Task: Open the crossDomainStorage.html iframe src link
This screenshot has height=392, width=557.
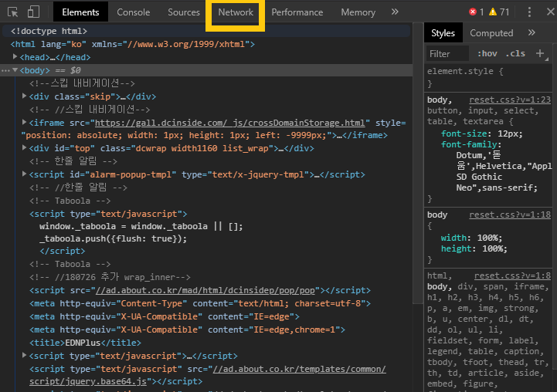Action: (x=230, y=123)
